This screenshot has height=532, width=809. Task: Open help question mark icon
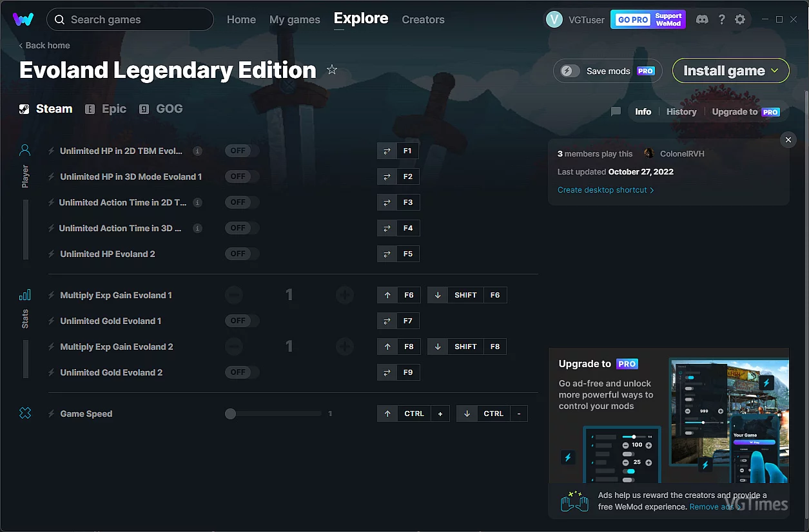click(x=721, y=19)
